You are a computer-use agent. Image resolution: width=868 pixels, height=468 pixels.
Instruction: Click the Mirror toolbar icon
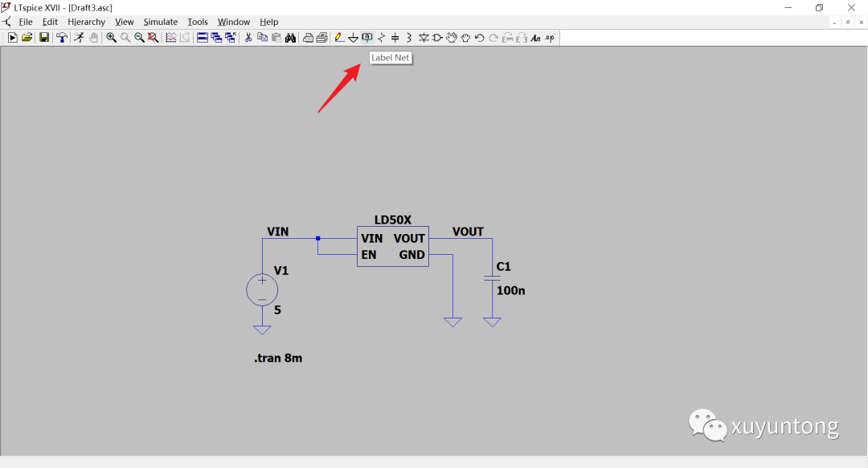522,38
